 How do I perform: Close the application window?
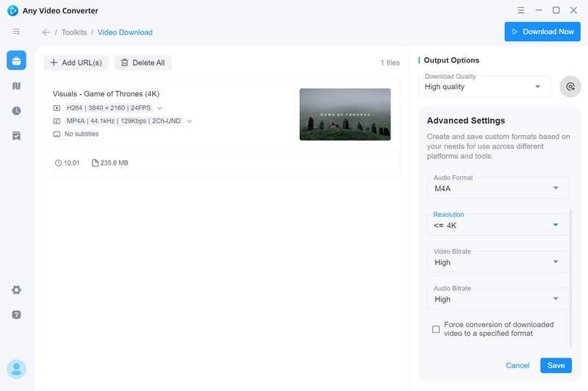coord(573,10)
